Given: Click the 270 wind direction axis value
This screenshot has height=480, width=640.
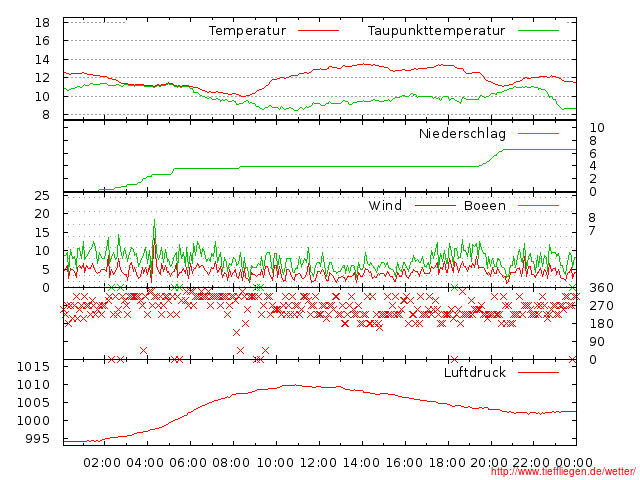Looking at the screenshot, I should point(601,306).
